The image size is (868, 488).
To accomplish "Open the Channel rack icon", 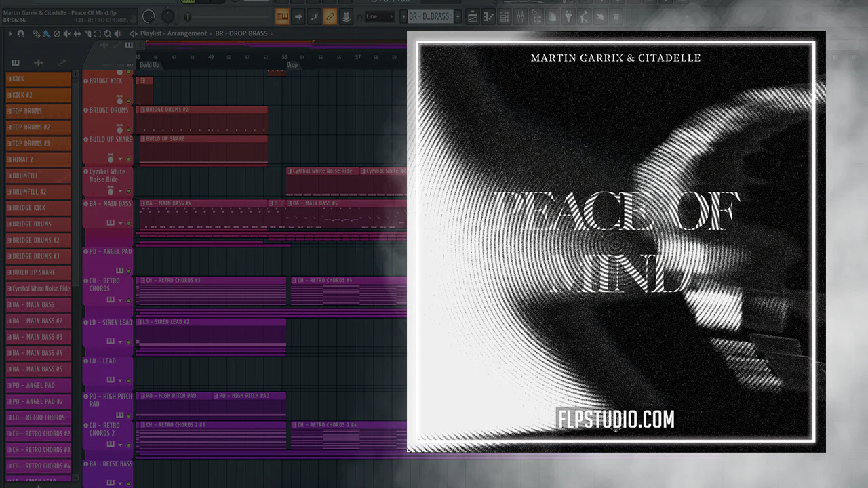I will coord(505,16).
